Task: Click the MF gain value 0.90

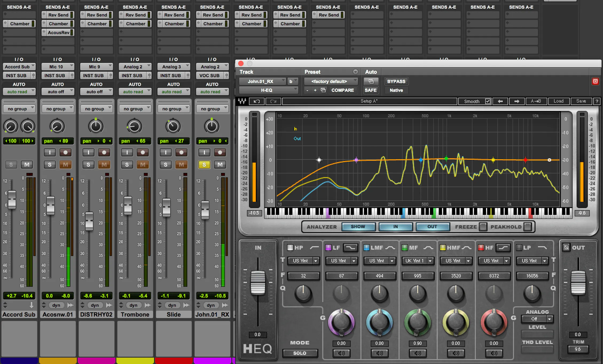Action: 418,343
